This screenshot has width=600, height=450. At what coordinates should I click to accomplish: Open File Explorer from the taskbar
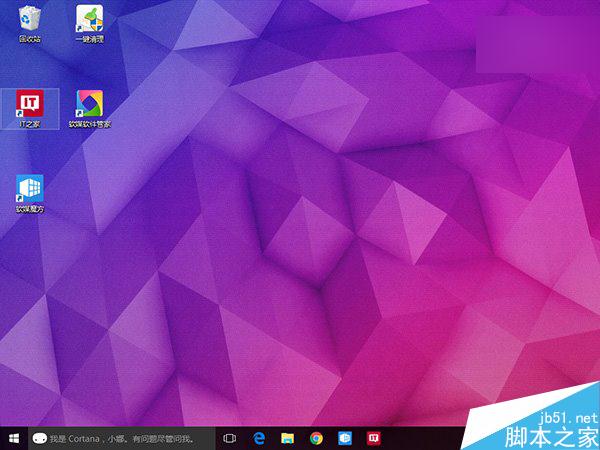pos(288,438)
